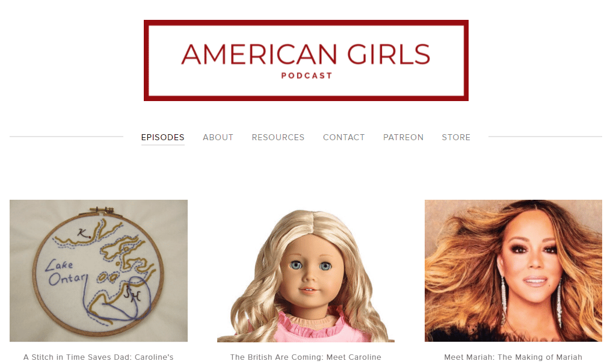
Task: Open the Lake Ontario embroidery hoop thumbnail
Action: 99,271
